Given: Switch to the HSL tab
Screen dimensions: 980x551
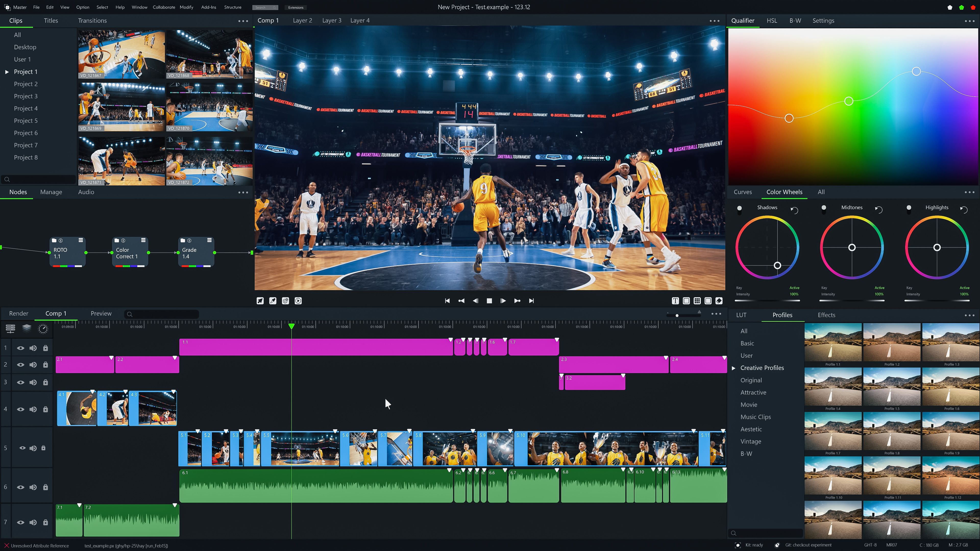Looking at the screenshot, I should (x=772, y=20).
